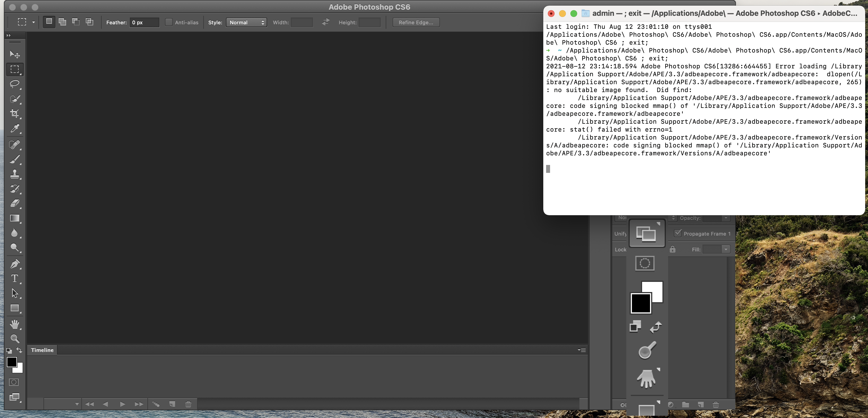Select the Pen tool

14,264
